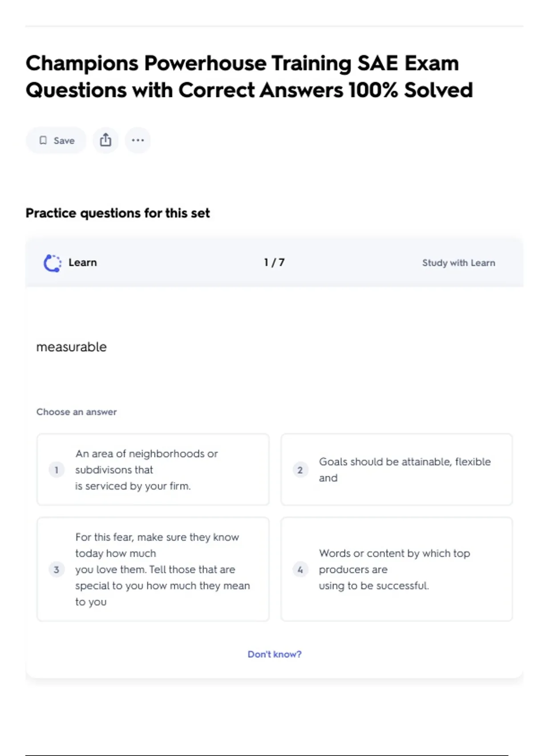Click the 1 / 7 progress counter
The height and width of the screenshot is (756, 534).
[x=274, y=263]
